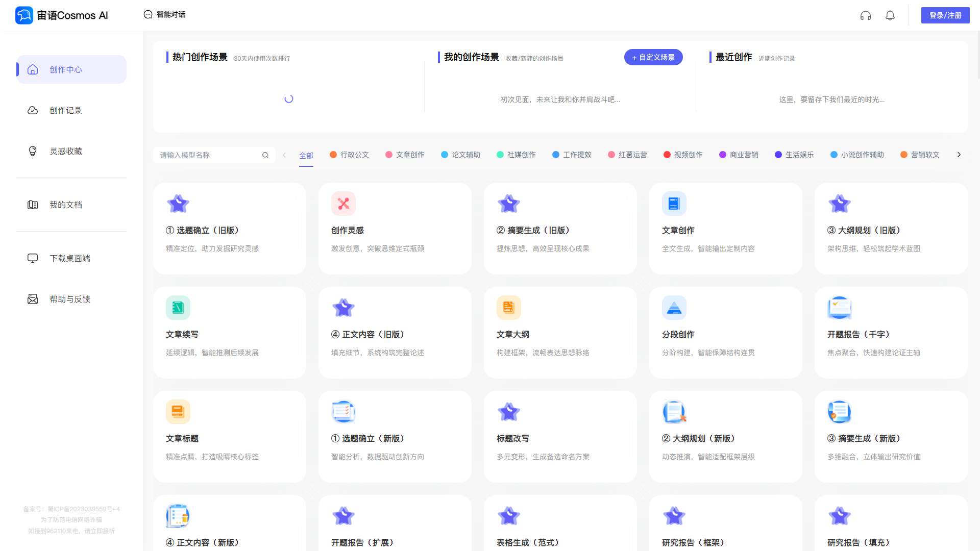Screen dimensions: 980x551
Task: Open the ④ 正文内容（旧版）card title
Action: pyautogui.click(x=368, y=334)
